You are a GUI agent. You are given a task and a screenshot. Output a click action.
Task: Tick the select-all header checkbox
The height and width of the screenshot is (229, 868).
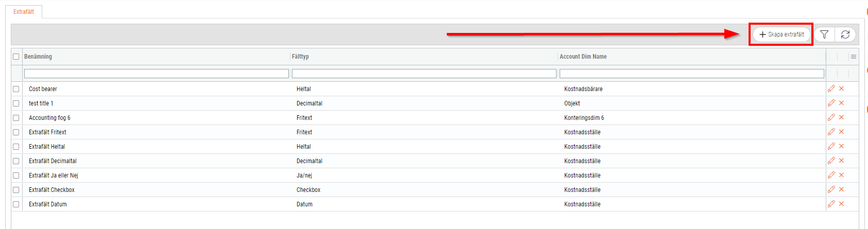tap(16, 57)
